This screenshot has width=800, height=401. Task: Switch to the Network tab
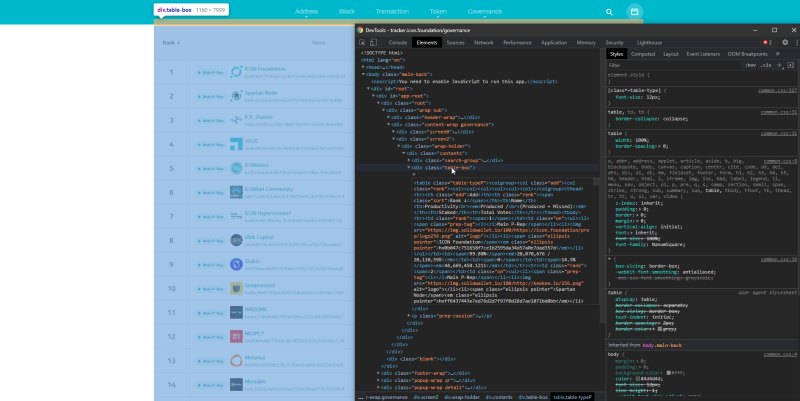(483, 42)
